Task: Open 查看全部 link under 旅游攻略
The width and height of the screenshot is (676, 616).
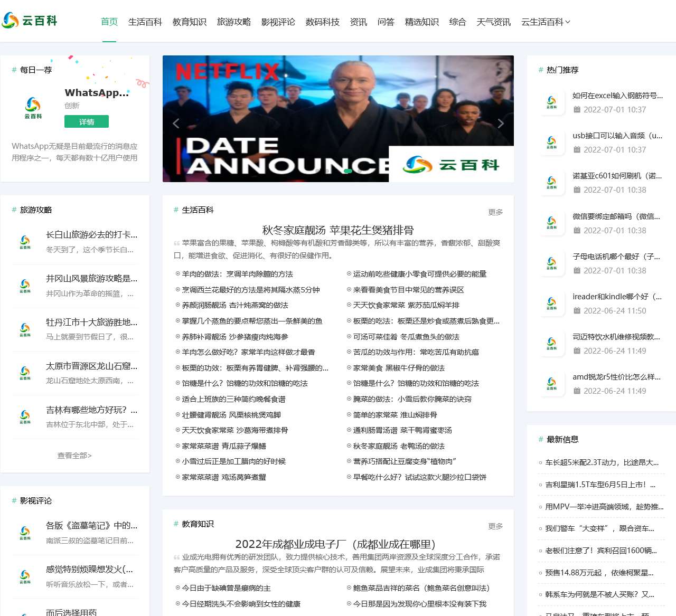Action: click(74, 455)
